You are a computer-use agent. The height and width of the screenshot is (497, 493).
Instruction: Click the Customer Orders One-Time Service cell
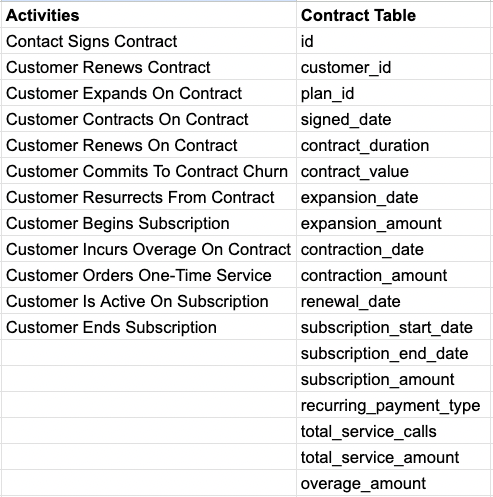[x=149, y=275]
